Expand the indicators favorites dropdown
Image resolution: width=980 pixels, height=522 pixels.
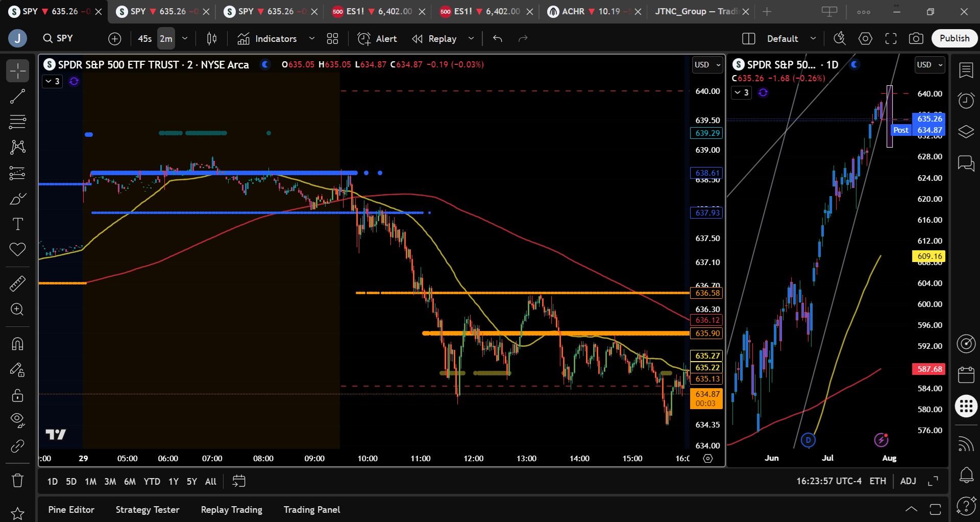[312, 38]
